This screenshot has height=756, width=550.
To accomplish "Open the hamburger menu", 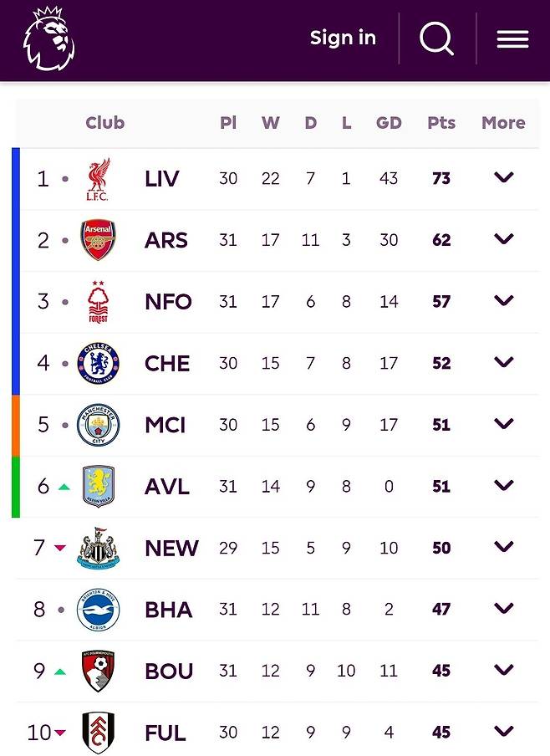I will tap(512, 39).
